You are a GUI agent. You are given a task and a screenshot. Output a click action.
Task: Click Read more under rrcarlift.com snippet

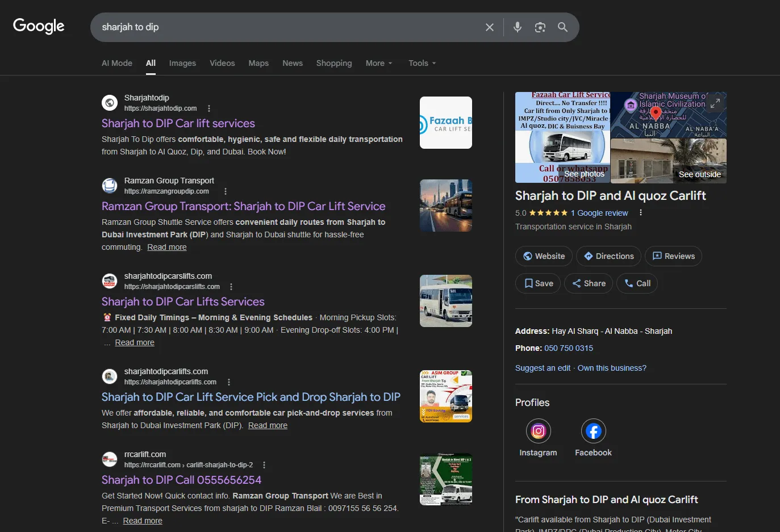[x=143, y=521]
